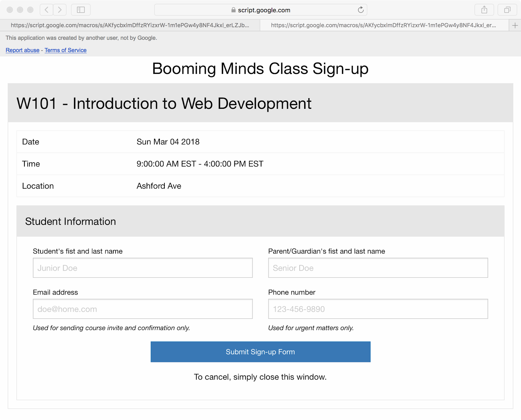Click the green zoom window button

(30, 10)
